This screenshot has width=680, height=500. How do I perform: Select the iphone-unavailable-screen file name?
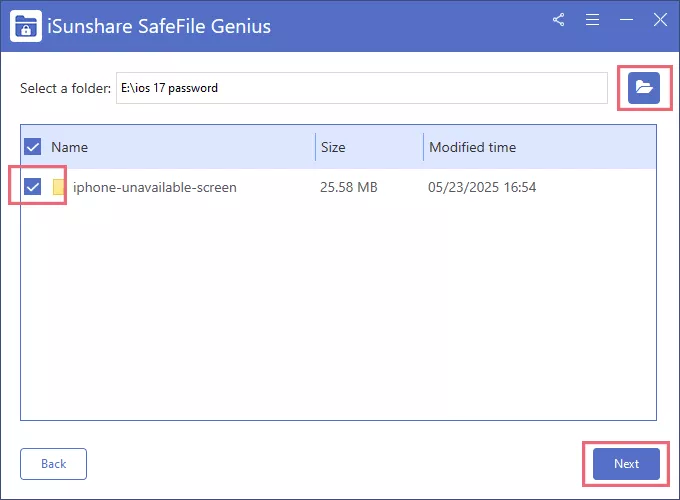(x=155, y=187)
